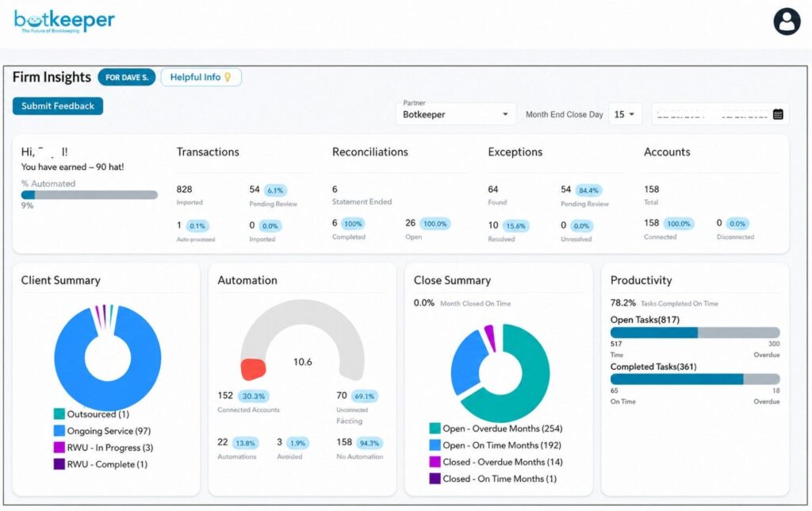The image size is (812, 511).
Task: Click the FOR DAVE S. badge
Action: point(127,77)
